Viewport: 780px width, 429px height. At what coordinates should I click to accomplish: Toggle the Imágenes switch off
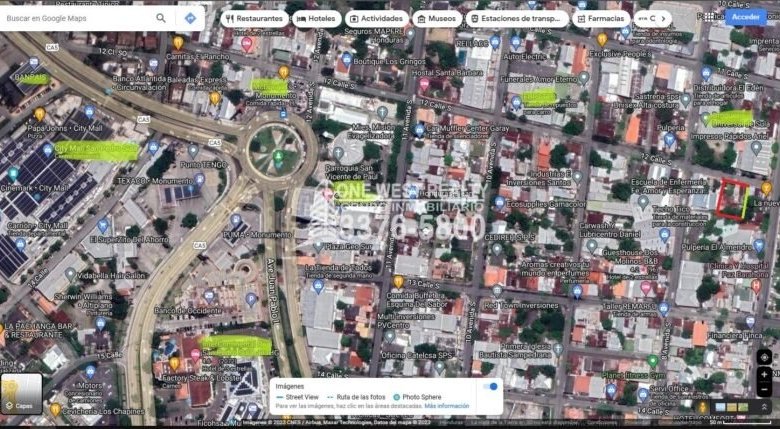[x=490, y=386]
